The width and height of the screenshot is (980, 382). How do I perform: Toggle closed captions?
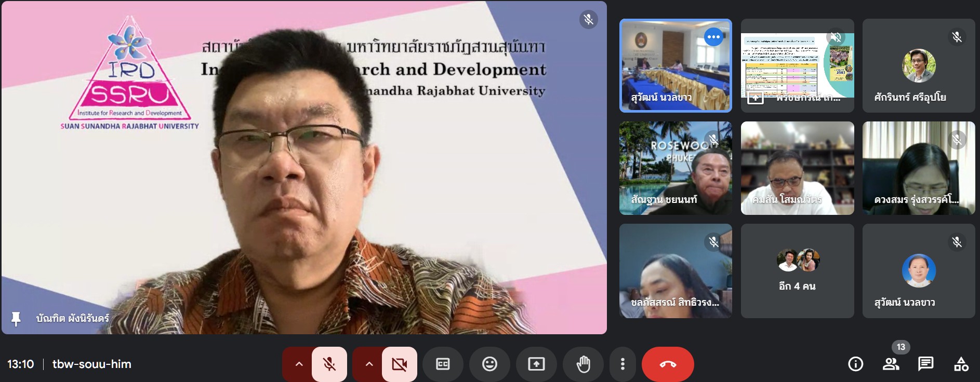(443, 364)
